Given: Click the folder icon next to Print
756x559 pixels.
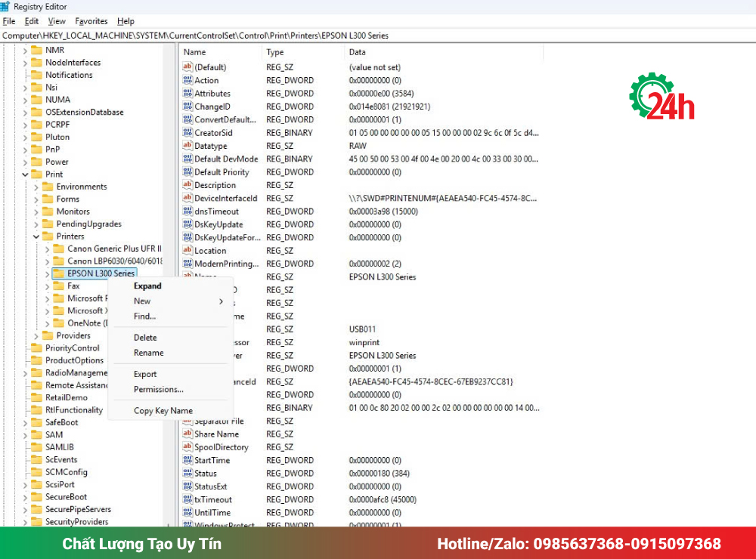Looking at the screenshot, I should [x=36, y=174].
